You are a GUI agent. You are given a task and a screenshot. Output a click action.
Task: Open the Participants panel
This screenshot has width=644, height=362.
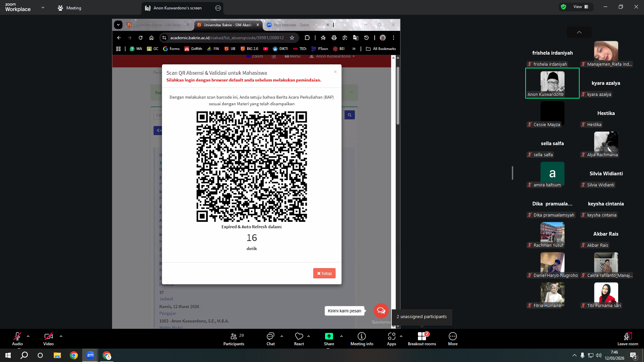coord(234,339)
